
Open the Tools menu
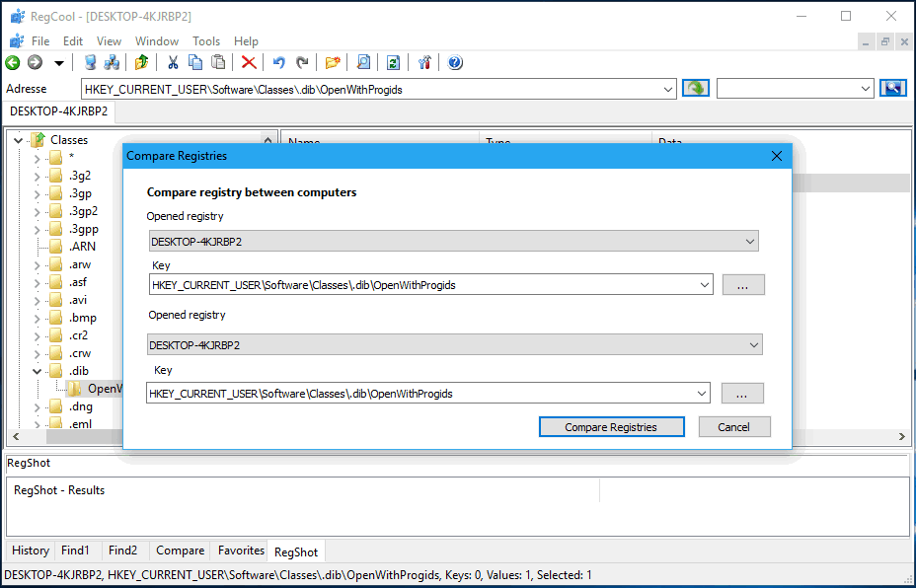click(206, 41)
